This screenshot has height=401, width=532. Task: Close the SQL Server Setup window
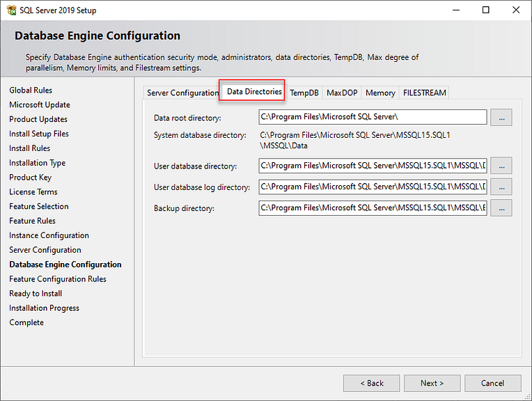coord(516,10)
